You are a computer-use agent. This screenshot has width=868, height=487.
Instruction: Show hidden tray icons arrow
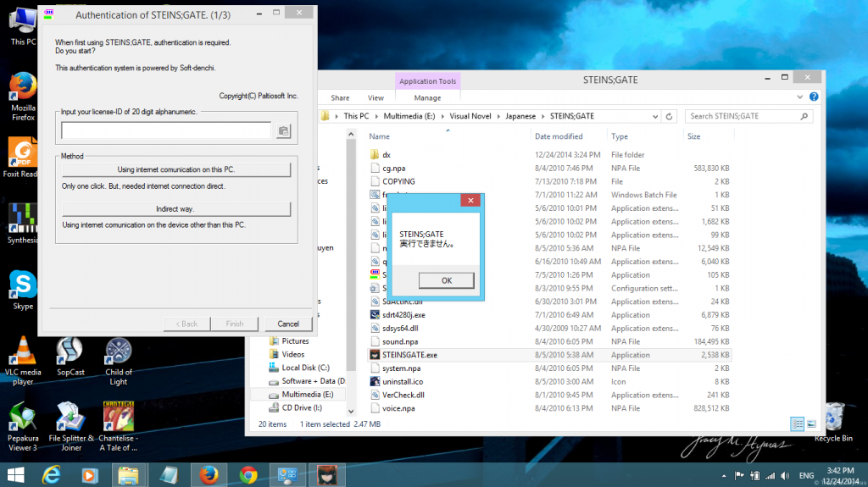[x=724, y=476]
